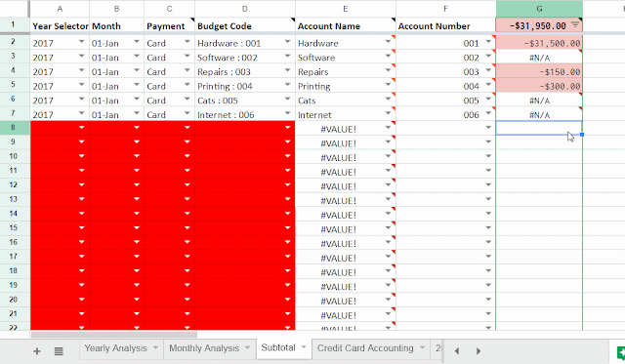This screenshot has height=364, width=625.
Task: Open Year Selector dropdown in row 2
Action: [82, 41]
